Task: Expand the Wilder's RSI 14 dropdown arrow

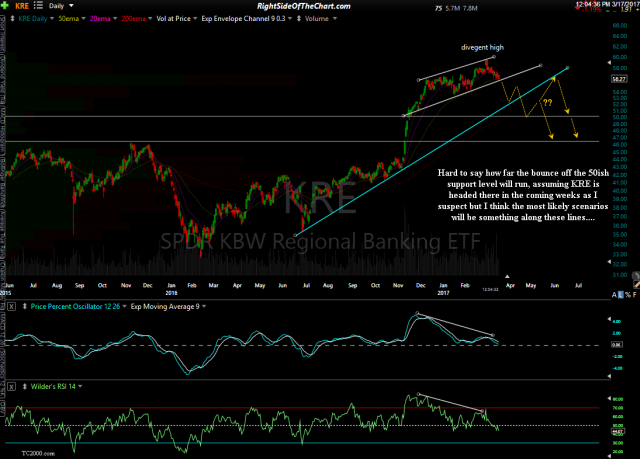Action: click(80, 386)
